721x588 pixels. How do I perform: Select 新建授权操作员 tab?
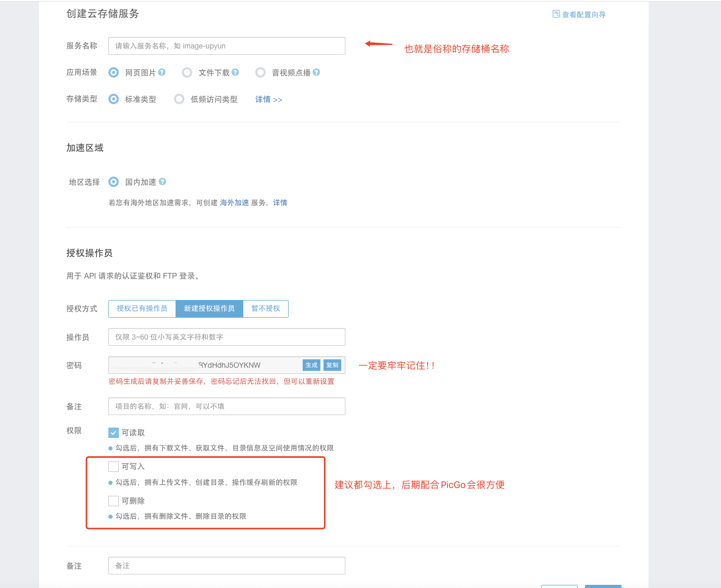[x=209, y=309]
